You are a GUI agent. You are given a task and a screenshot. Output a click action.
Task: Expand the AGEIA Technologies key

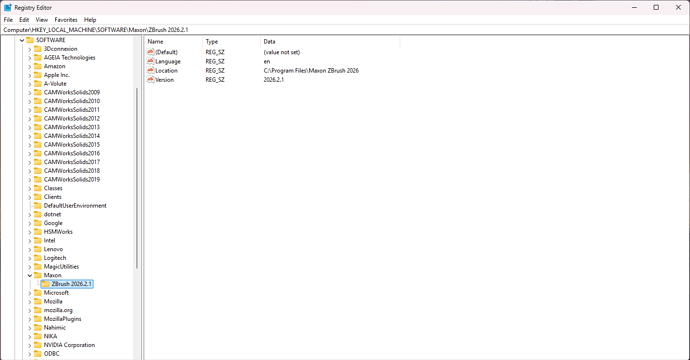tap(30, 58)
